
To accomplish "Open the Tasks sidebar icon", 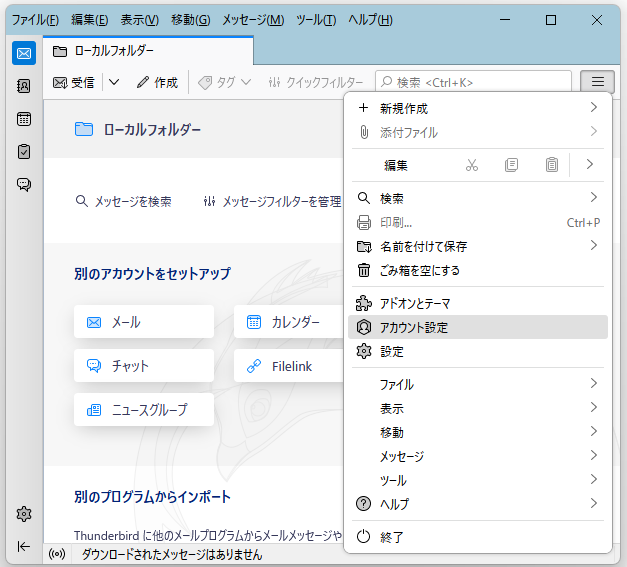I will 24,152.
